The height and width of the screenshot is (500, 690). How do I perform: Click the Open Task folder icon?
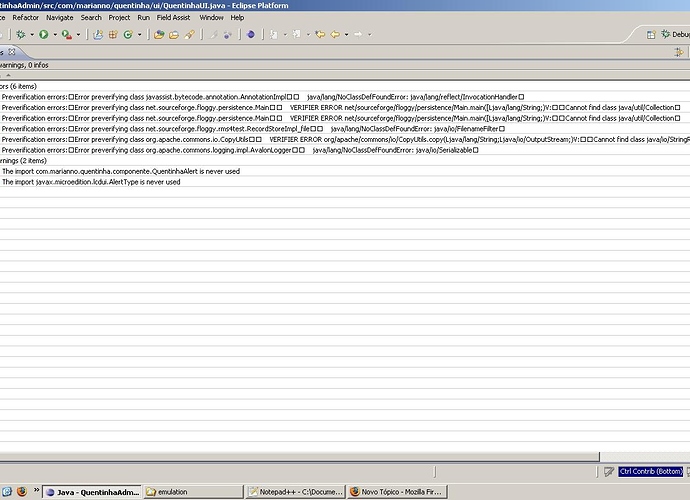point(174,34)
